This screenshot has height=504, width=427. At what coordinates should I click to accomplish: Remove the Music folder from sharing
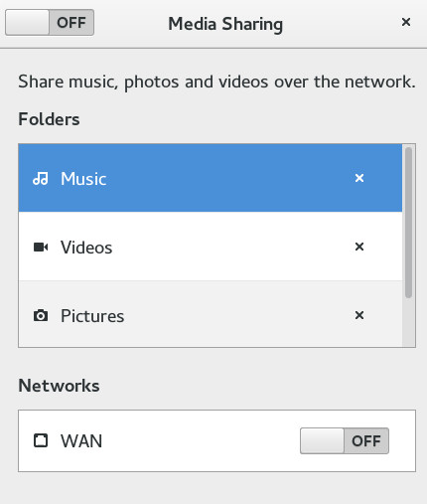[x=359, y=178]
